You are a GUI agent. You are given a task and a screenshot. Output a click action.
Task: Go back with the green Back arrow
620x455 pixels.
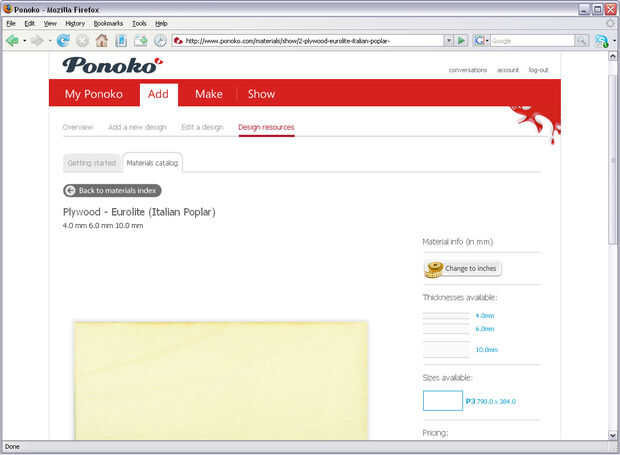(13, 40)
